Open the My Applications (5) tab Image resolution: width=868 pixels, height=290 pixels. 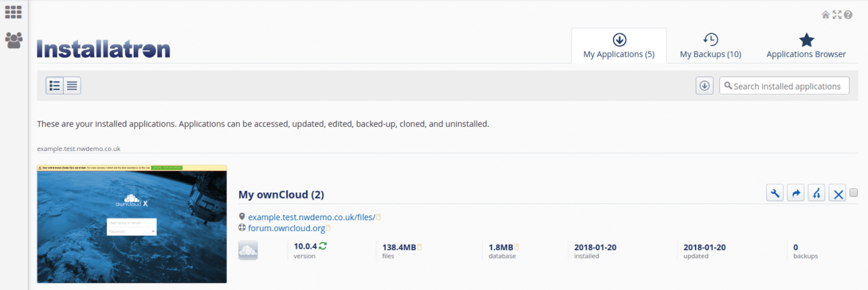[x=619, y=45]
